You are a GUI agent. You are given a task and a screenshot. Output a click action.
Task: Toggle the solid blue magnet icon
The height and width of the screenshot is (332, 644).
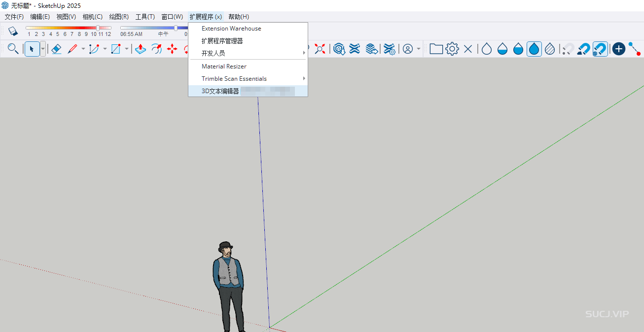pyautogui.click(x=584, y=49)
